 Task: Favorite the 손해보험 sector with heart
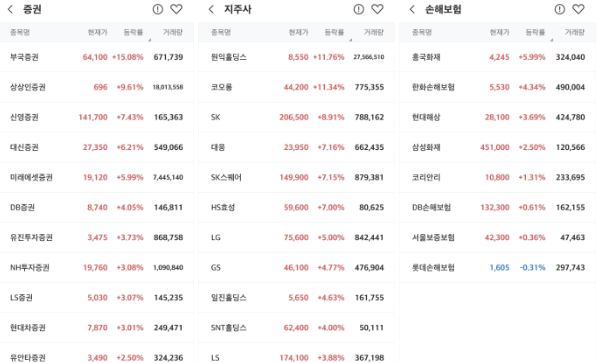click(578, 9)
